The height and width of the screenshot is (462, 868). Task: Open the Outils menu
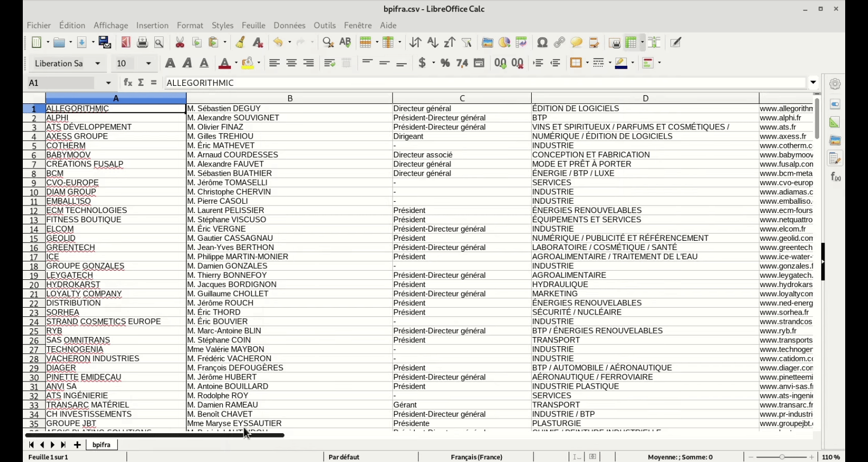pos(325,26)
